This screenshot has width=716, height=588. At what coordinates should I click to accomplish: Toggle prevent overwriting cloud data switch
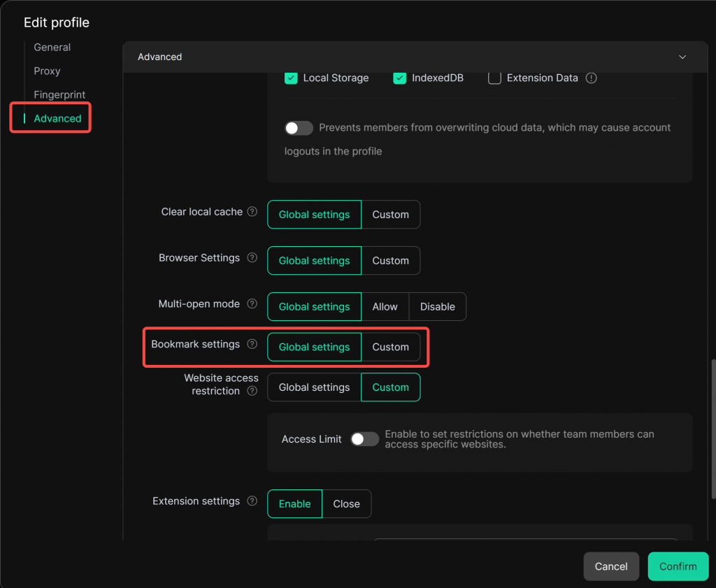pos(299,128)
